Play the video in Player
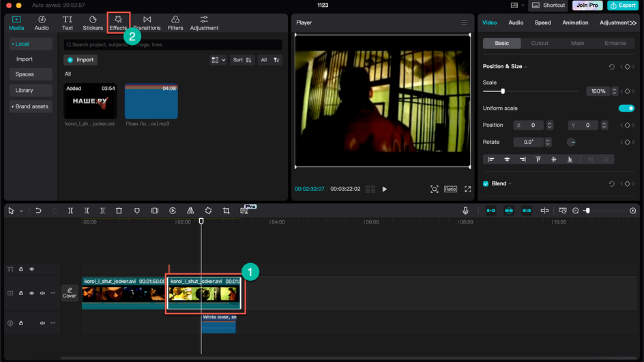The width and height of the screenshot is (644, 362). [385, 190]
